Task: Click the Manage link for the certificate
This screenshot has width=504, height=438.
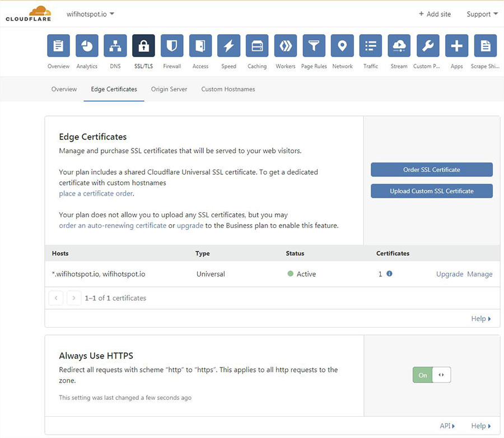Action: pyautogui.click(x=479, y=274)
